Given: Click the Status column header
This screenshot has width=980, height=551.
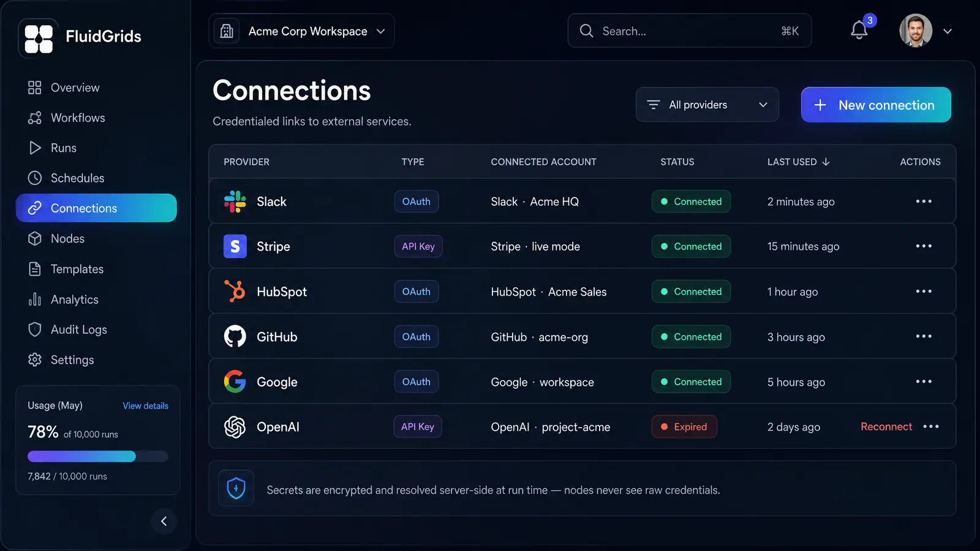Looking at the screenshot, I should coord(677,162).
